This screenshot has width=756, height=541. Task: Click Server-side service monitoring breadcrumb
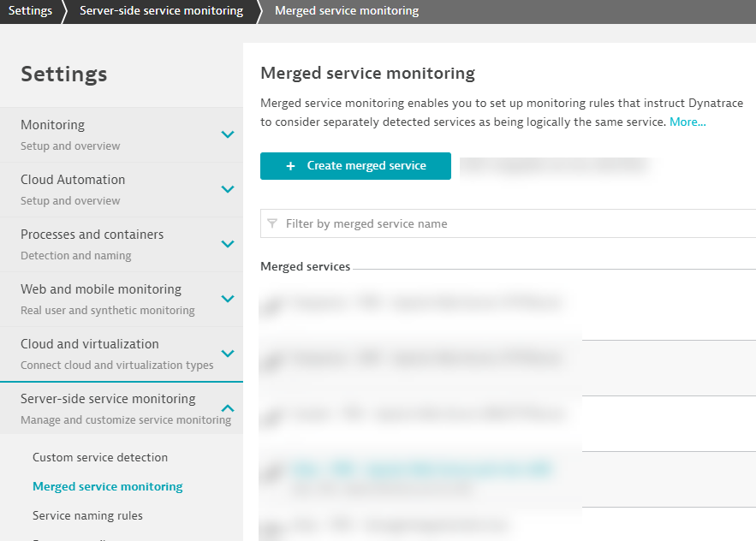pos(161,11)
